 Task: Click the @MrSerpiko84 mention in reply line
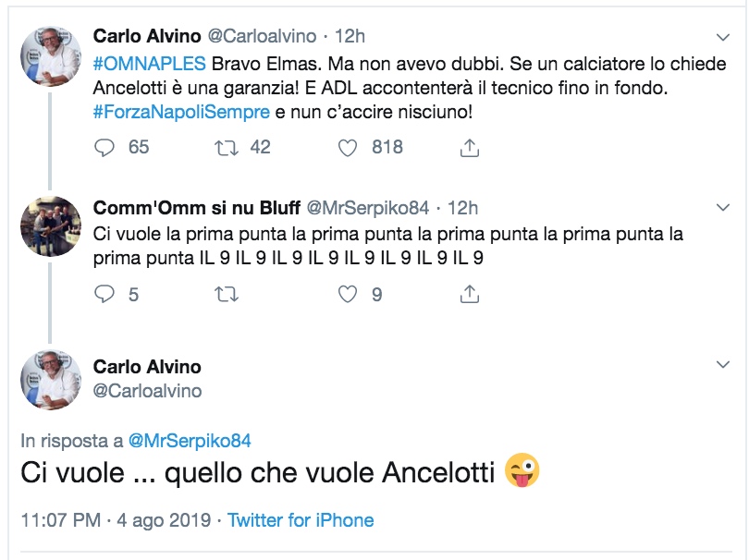(x=189, y=441)
